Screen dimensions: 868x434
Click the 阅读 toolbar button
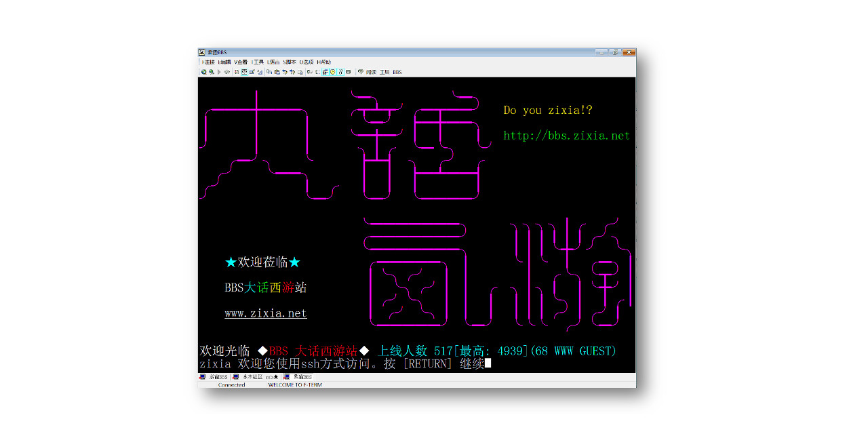point(371,72)
